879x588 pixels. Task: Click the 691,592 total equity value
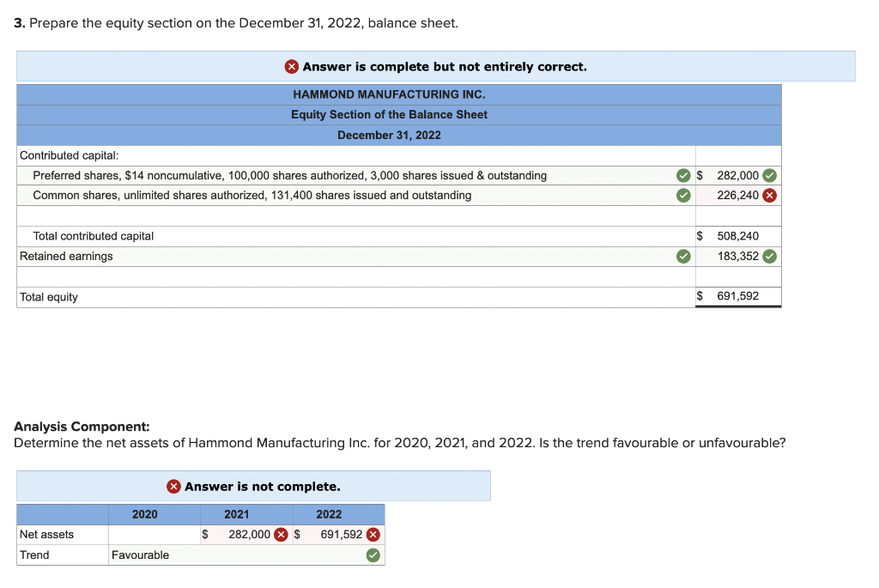pos(737,296)
